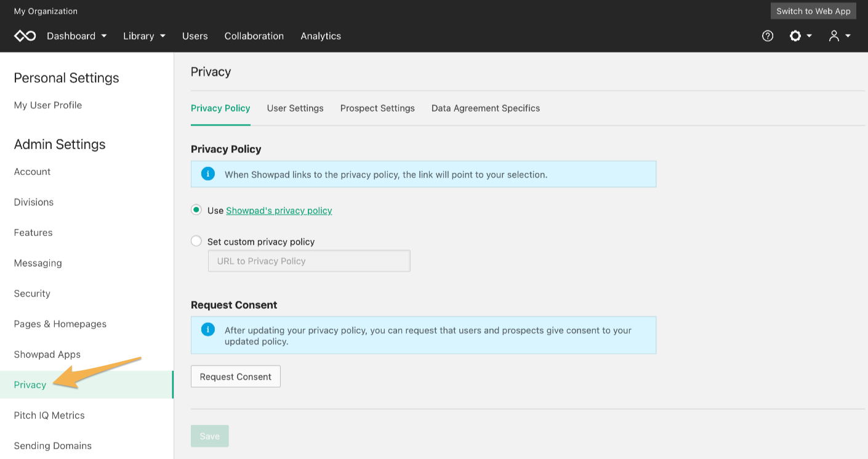Open the Showpad's privacy policy link

click(x=279, y=210)
